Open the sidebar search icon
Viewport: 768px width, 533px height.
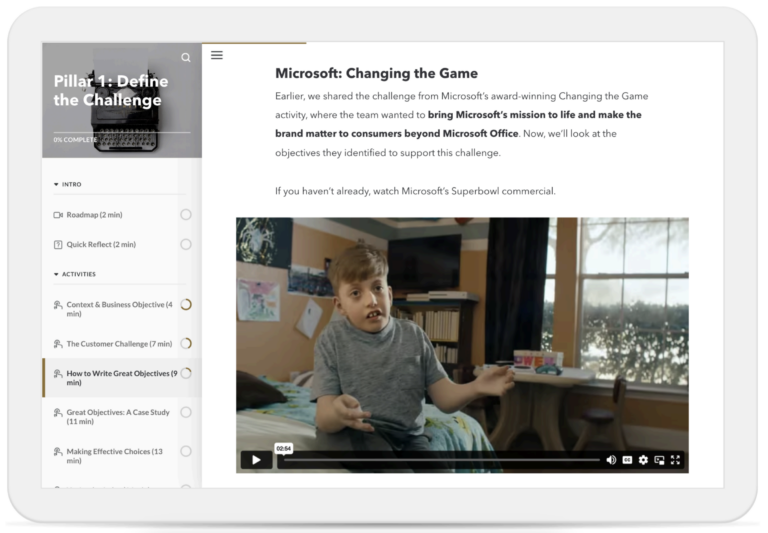click(186, 58)
